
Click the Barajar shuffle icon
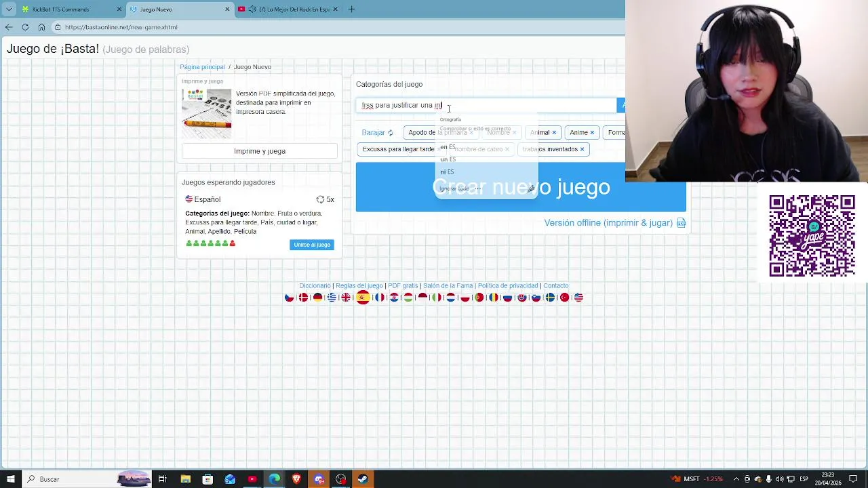point(391,133)
